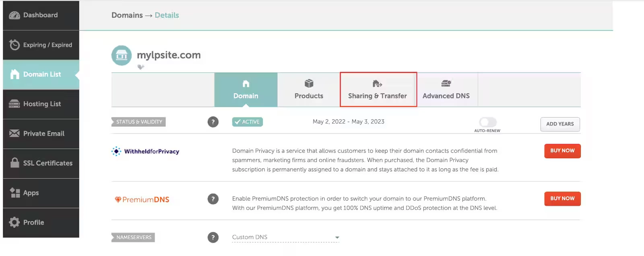Select the Products tab

[x=309, y=90]
